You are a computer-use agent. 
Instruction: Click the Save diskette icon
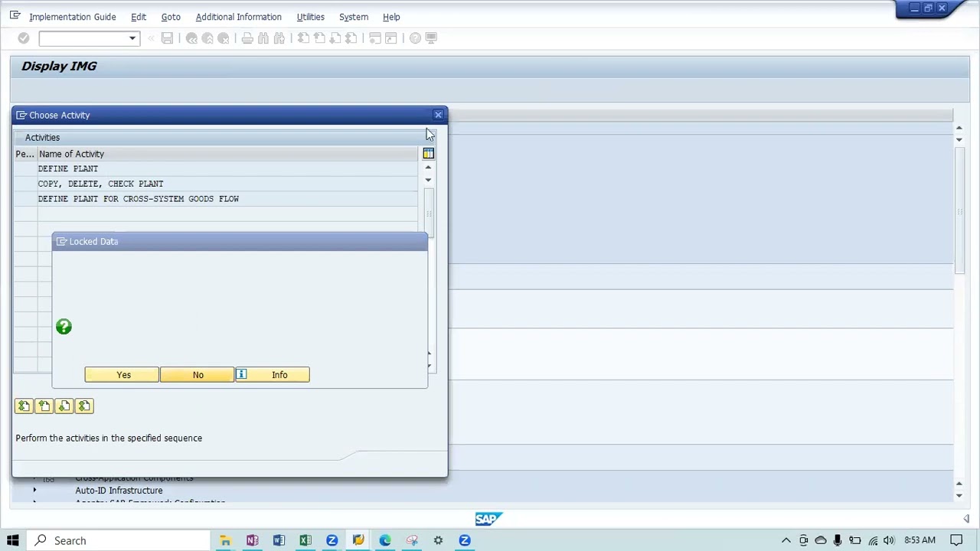167,38
